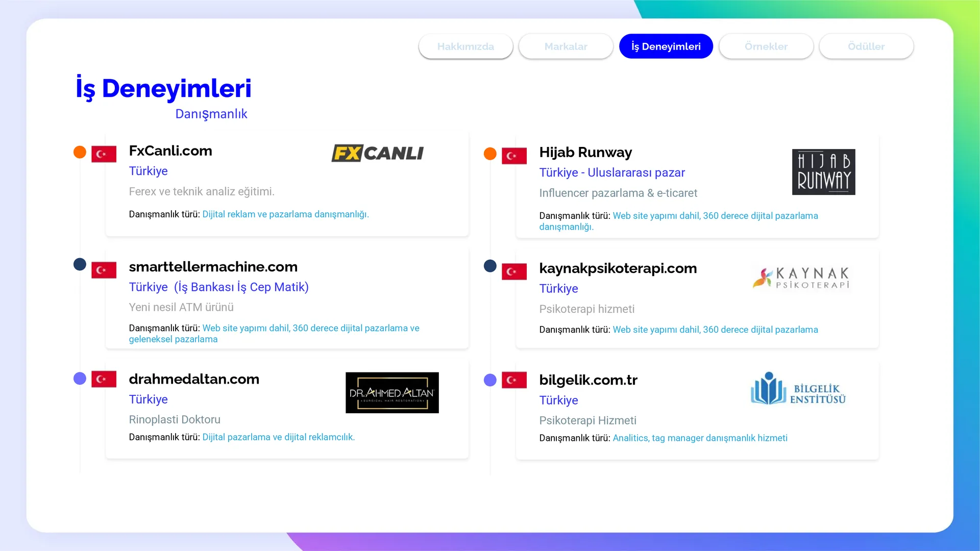
Task: Click the Kaynak Psikoterapi logo
Action: click(801, 278)
